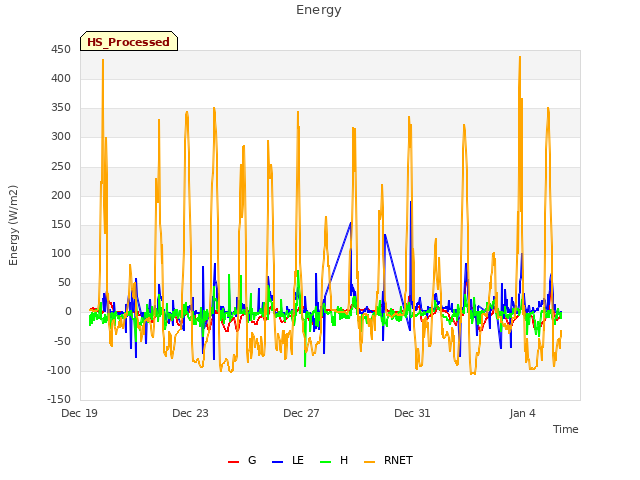Click the 250 y-axis tick label
This screenshot has height=480, width=640.
point(61,166)
